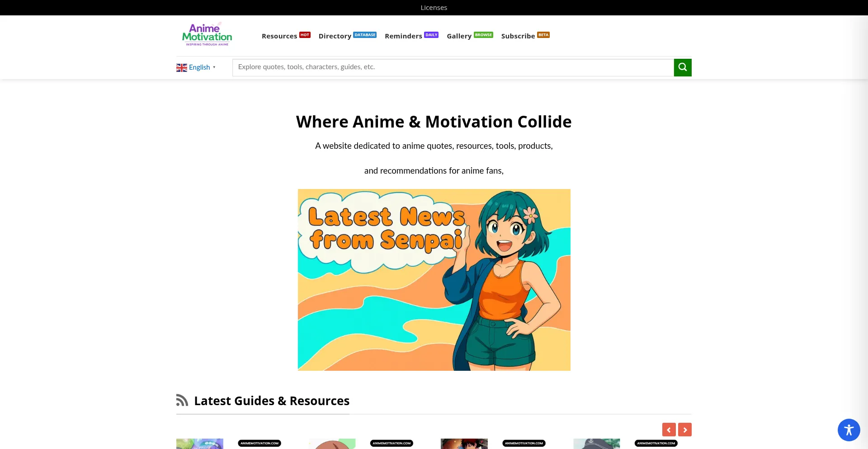Viewport: 868px width, 449px height.
Task: Click the Latest Guides & Resources heading
Action: [x=271, y=401]
